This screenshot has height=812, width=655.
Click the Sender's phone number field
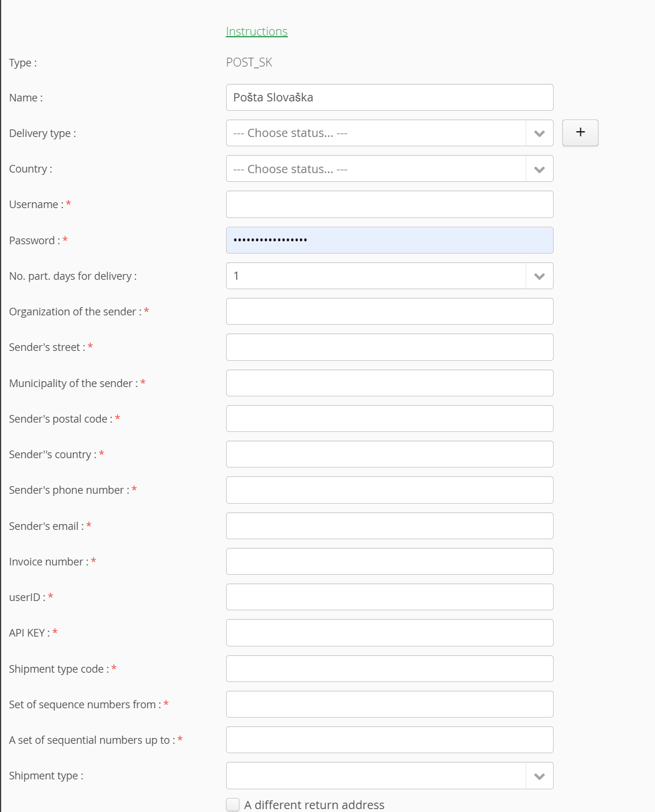[389, 490]
